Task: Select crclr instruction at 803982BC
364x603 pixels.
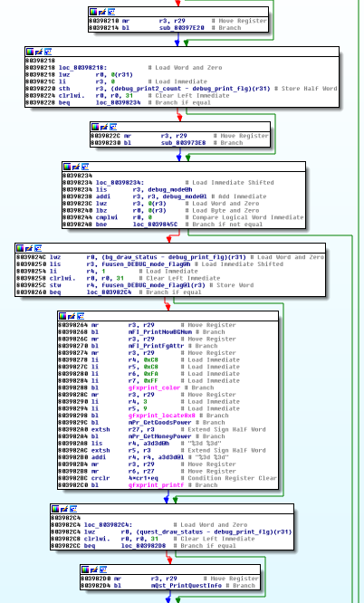Action: coord(101,478)
